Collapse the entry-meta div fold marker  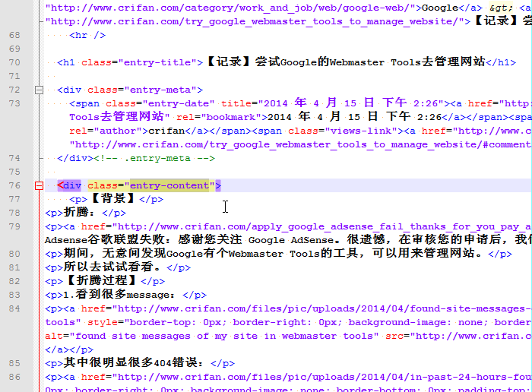coord(39,90)
